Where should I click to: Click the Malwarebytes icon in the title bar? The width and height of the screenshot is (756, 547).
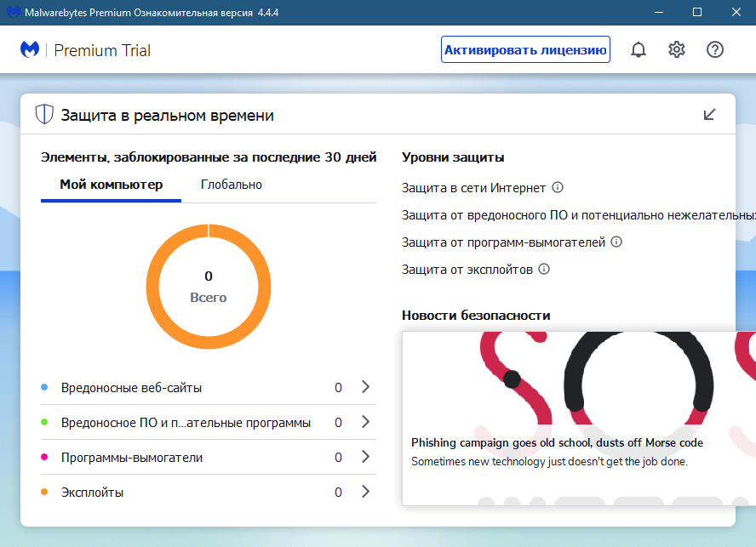(14, 12)
